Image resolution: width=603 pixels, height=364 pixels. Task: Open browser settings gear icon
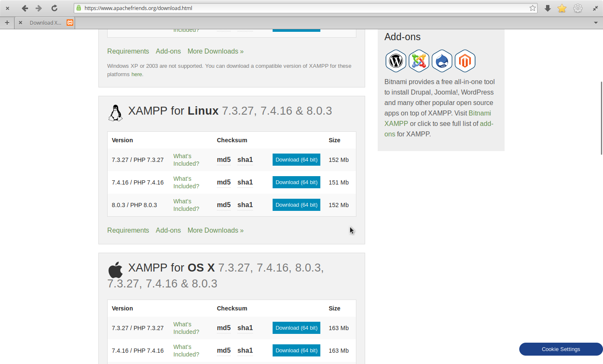(578, 8)
